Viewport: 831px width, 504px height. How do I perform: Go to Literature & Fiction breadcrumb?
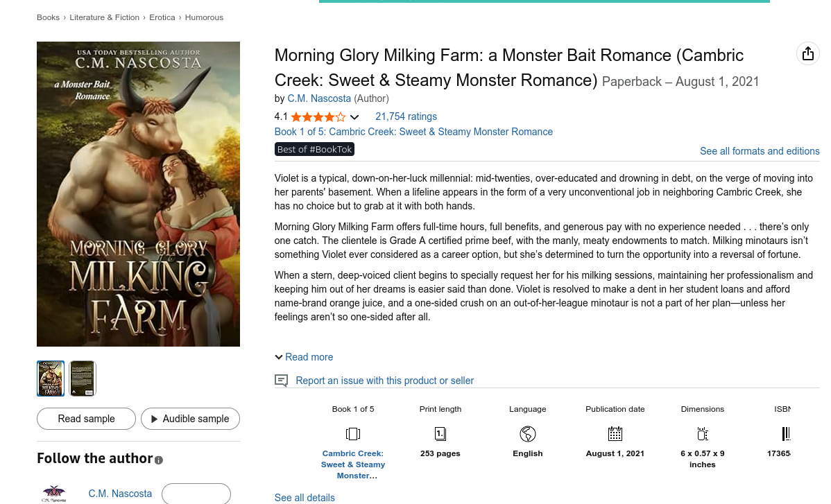[x=105, y=17]
